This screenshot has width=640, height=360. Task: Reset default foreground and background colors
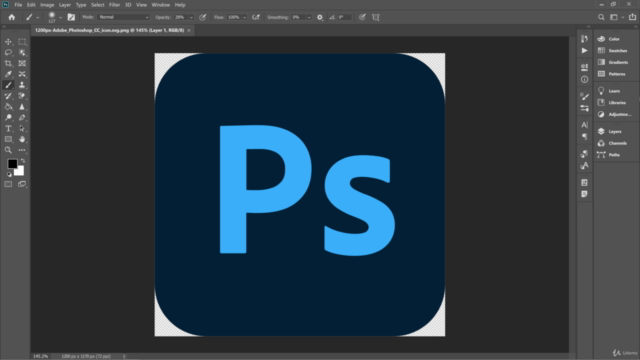click(x=9, y=174)
